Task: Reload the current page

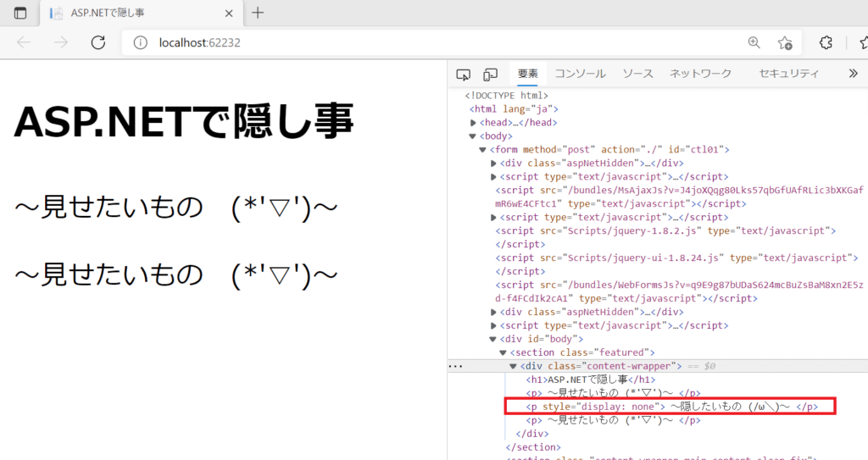Action: tap(98, 42)
